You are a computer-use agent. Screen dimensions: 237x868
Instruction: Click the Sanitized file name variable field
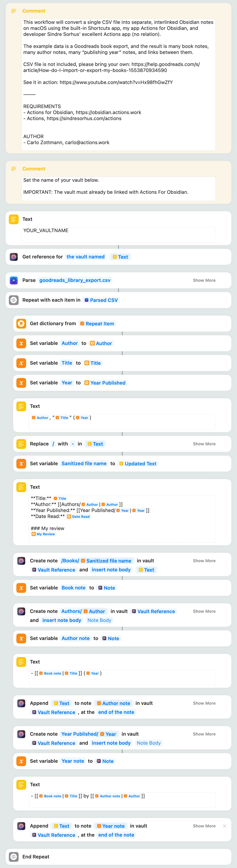coord(84,464)
